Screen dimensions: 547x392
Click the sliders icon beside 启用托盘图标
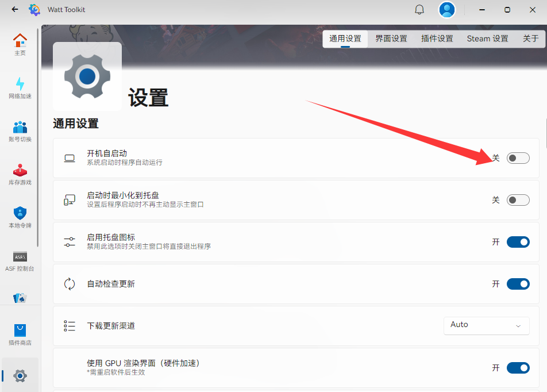tap(70, 242)
